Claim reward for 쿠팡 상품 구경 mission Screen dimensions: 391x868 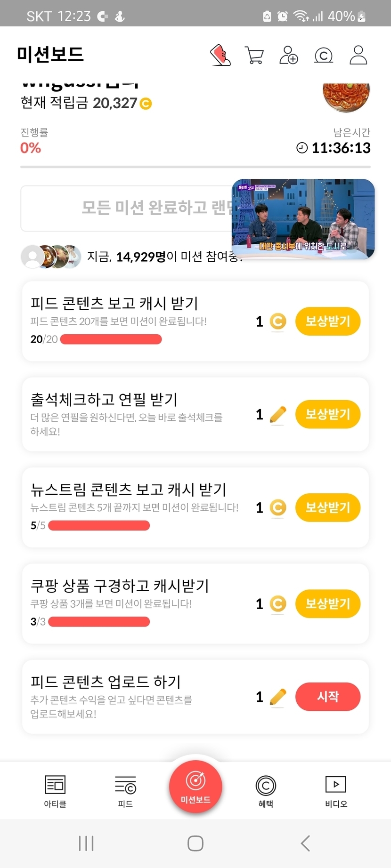tap(327, 603)
